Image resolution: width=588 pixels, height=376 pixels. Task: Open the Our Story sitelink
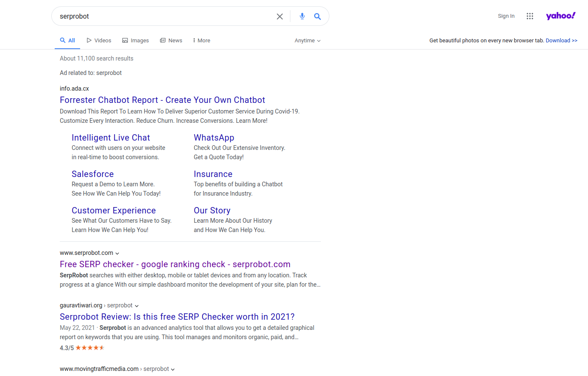[212, 210]
